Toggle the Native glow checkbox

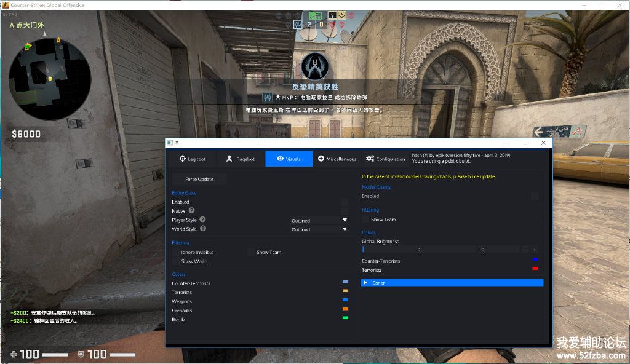(345, 210)
